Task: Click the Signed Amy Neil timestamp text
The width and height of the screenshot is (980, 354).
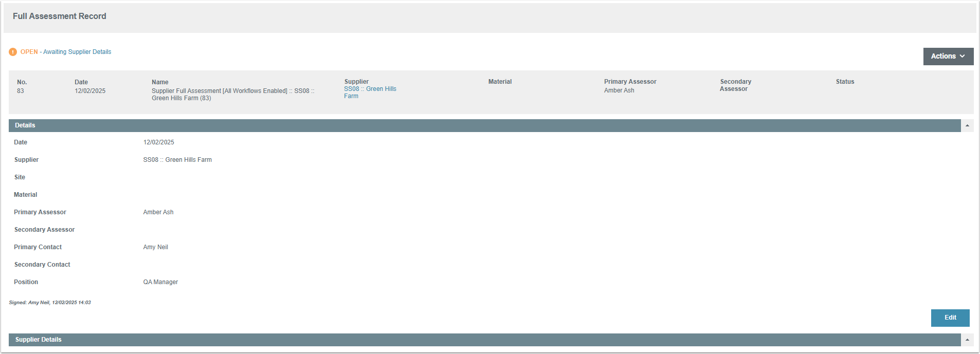Action: point(50,303)
